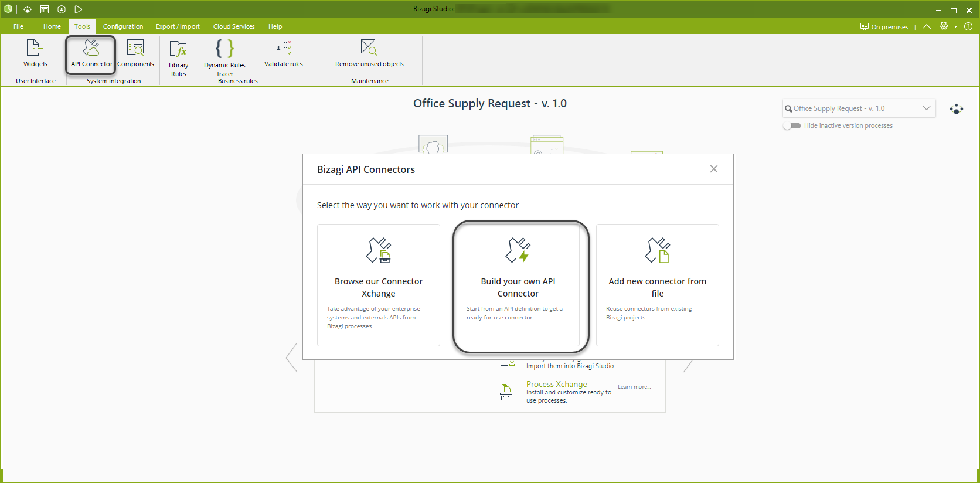Click Learn more next to Process Xchange
The width and height of the screenshot is (980, 483).
pos(634,387)
